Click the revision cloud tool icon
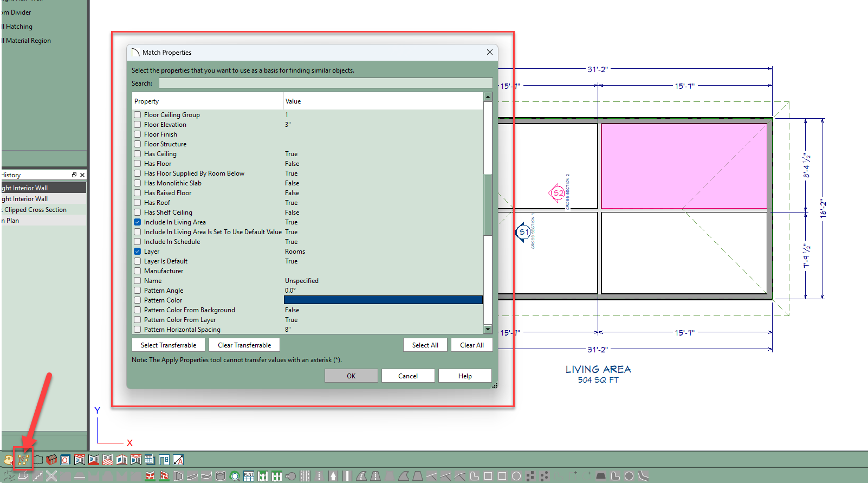868x483 pixels. click(38, 460)
